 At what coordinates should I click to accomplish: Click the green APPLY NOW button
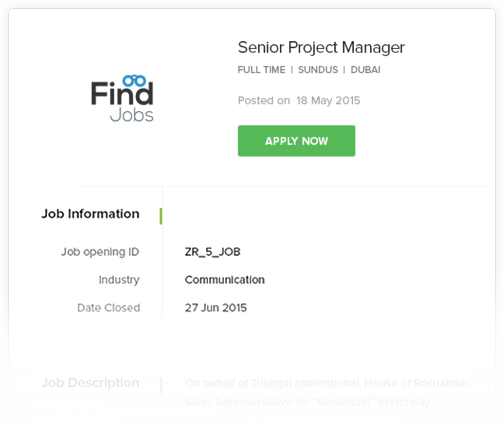tap(296, 141)
